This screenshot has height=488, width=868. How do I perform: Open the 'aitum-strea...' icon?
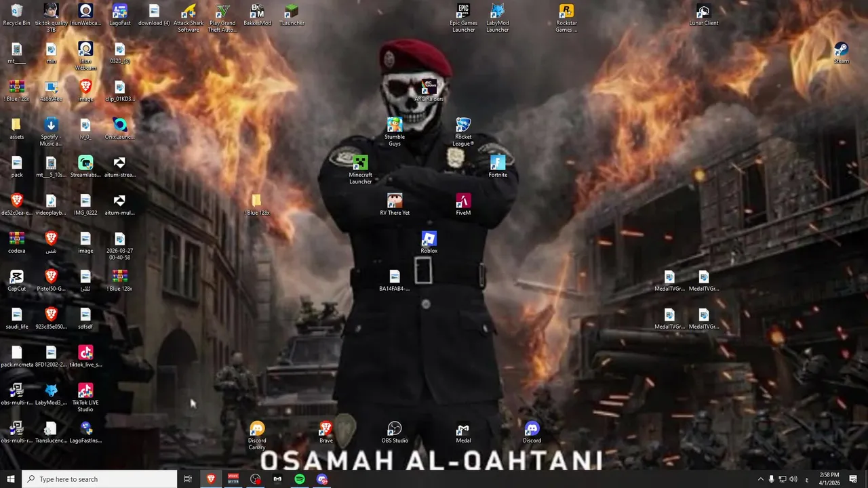[x=120, y=167]
